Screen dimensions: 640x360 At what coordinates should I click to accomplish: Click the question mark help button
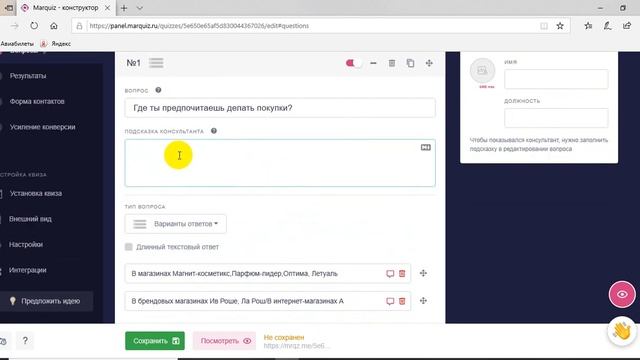coord(25,340)
